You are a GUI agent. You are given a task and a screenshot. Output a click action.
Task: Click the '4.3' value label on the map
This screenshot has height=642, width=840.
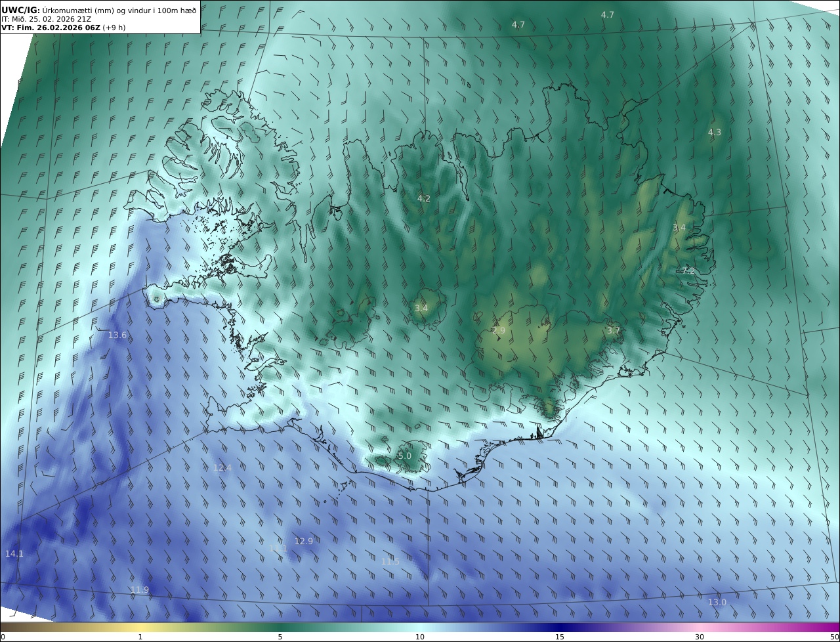tap(714, 132)
